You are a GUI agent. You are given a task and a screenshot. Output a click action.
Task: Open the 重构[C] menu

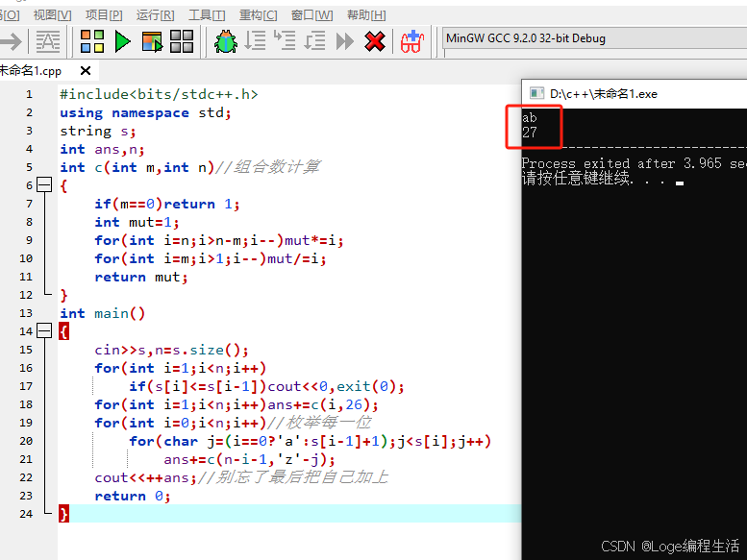(x=259, y=15)
